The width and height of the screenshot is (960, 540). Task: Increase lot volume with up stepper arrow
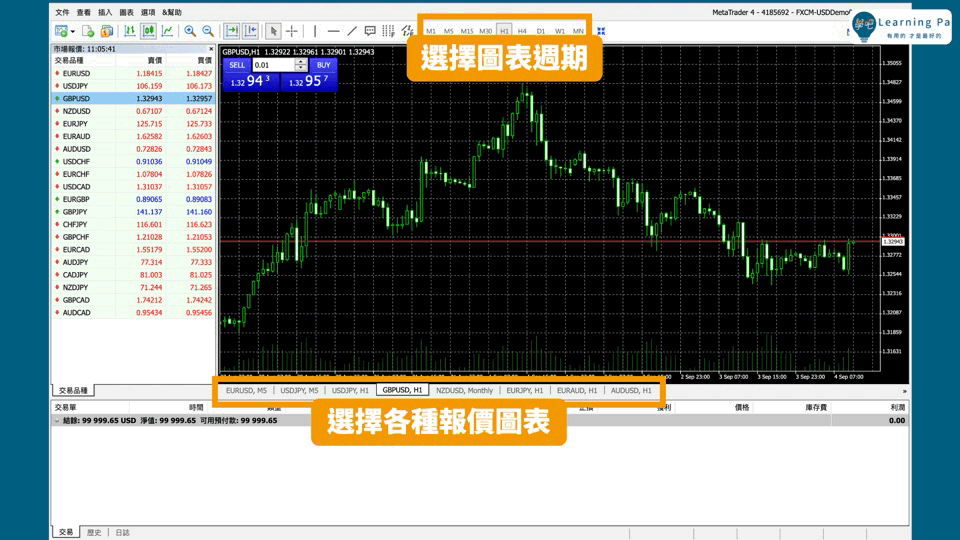pyautogui.click(x=301, y=62)
